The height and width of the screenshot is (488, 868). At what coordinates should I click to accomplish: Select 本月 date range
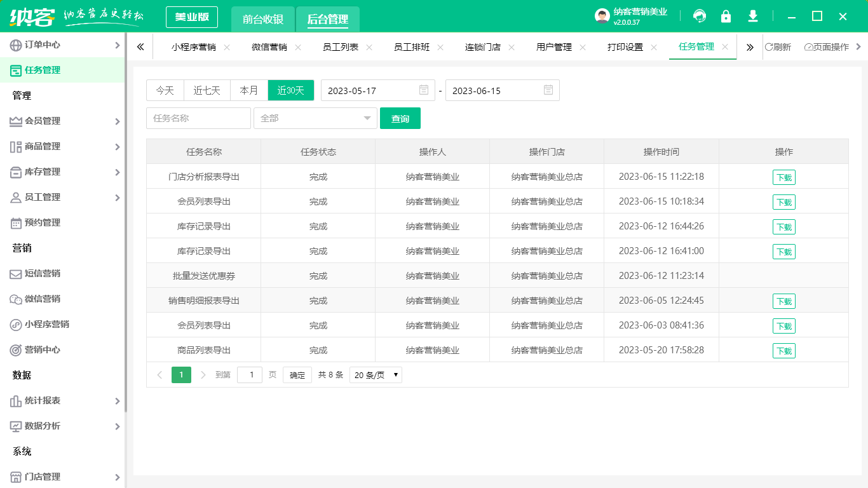tap(249, 90)
